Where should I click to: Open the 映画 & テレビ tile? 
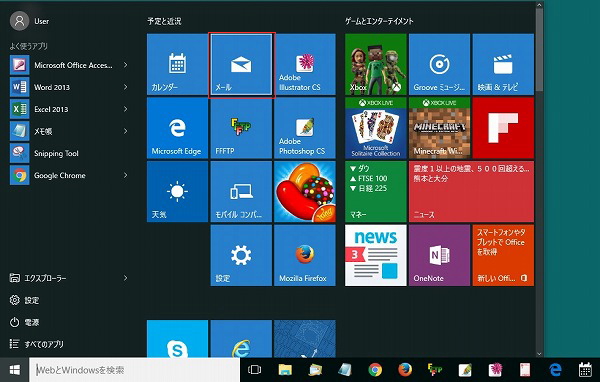[x=503, y=64]
